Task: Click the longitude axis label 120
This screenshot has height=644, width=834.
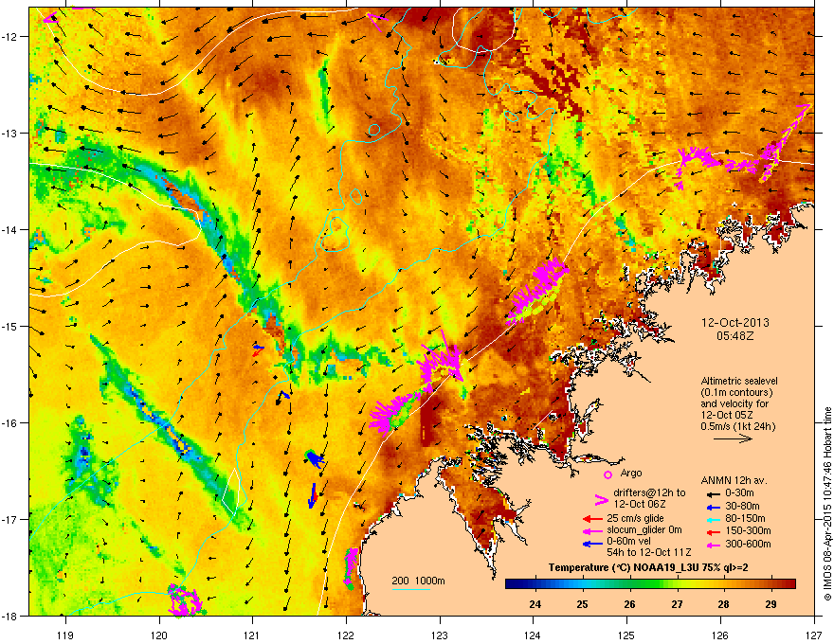Action: (x=159, y=635)
